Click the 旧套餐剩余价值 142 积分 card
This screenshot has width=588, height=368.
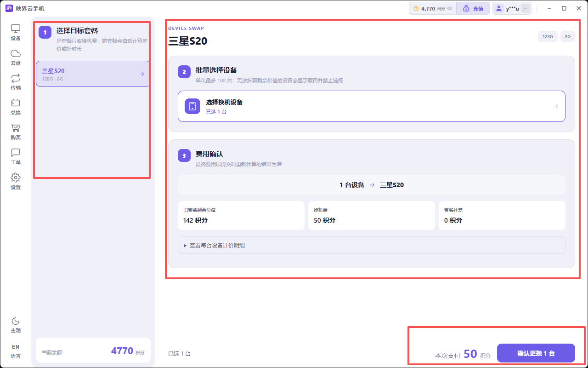pos(241,215)
